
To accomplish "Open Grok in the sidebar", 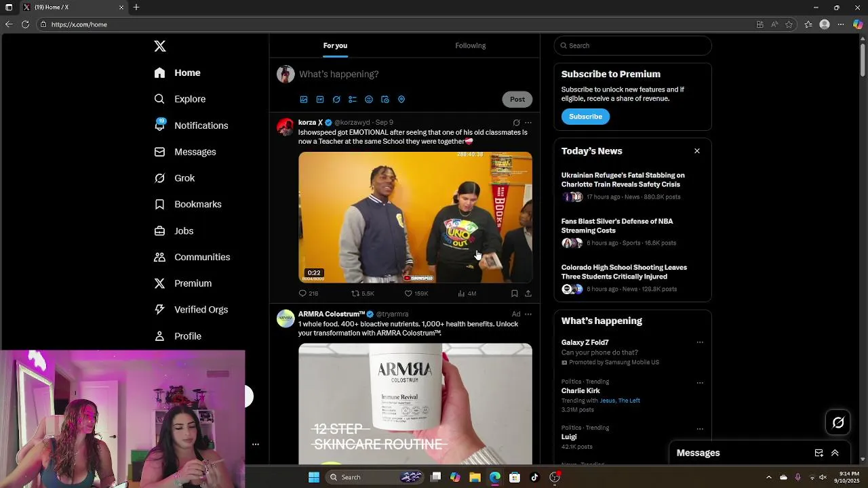I will tap(174, 178).
